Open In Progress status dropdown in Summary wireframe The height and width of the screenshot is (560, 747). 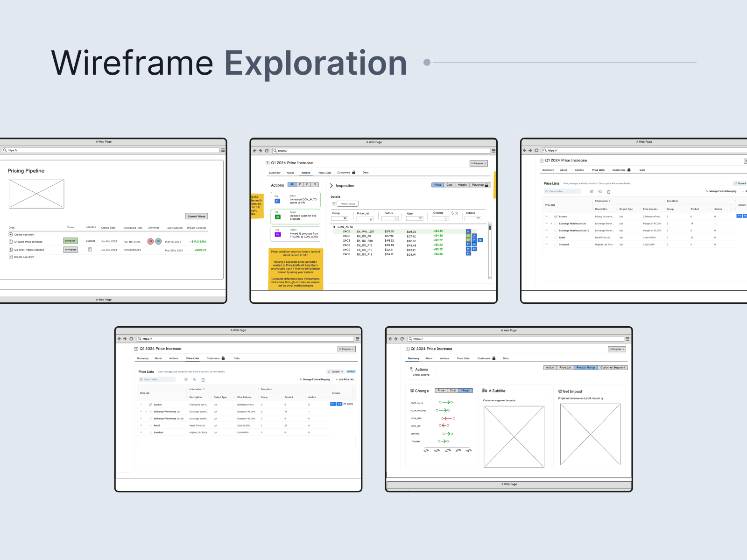617,349
